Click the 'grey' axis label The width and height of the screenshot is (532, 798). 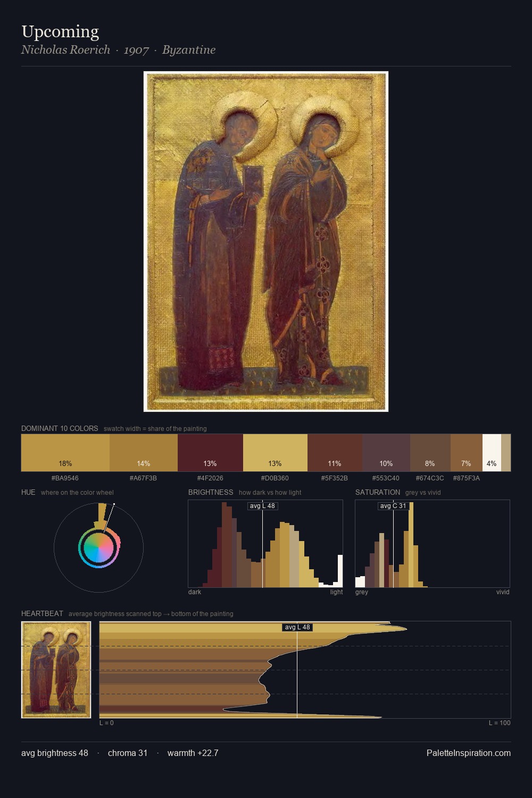tap(362, 592)
